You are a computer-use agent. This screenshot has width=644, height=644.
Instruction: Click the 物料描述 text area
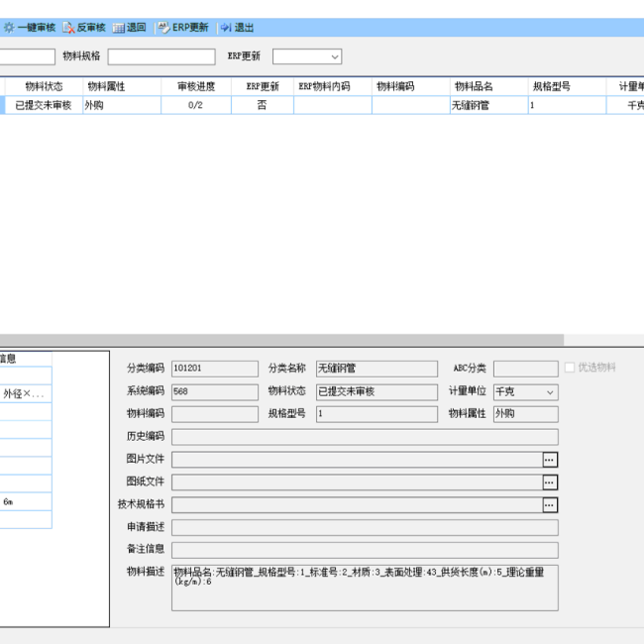click(x=365, y=588)
